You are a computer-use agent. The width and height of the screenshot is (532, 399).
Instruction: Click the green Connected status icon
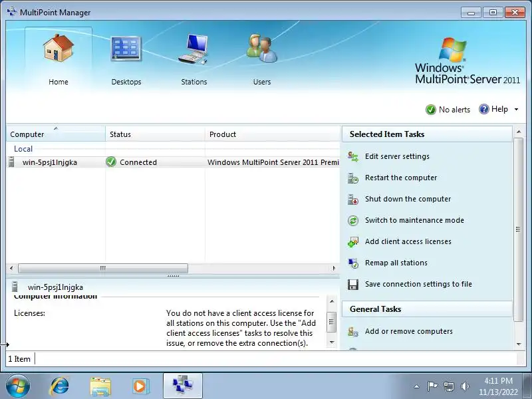coord(111,162)
